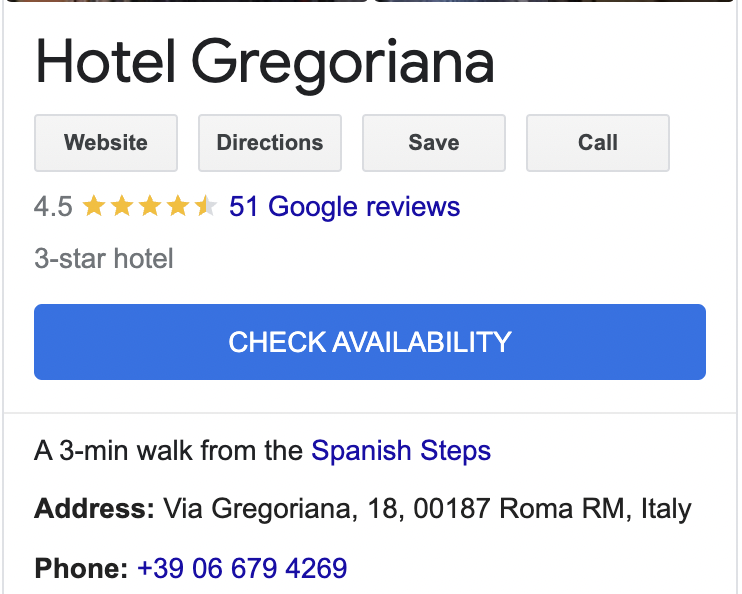Click the "A 3-min walk from the" text
The image size is (742, 594).
[x=168, y=451]
